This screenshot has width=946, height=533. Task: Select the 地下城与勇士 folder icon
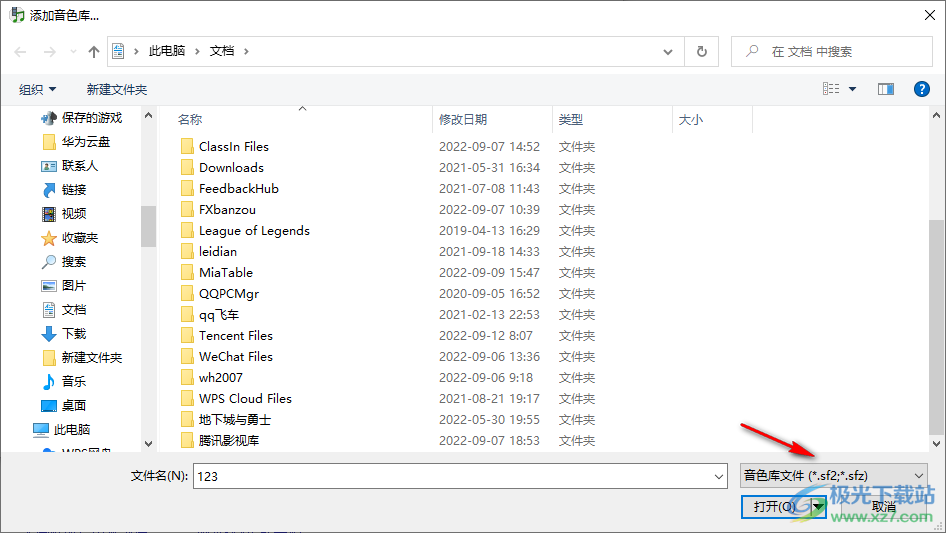pos(188,420)
